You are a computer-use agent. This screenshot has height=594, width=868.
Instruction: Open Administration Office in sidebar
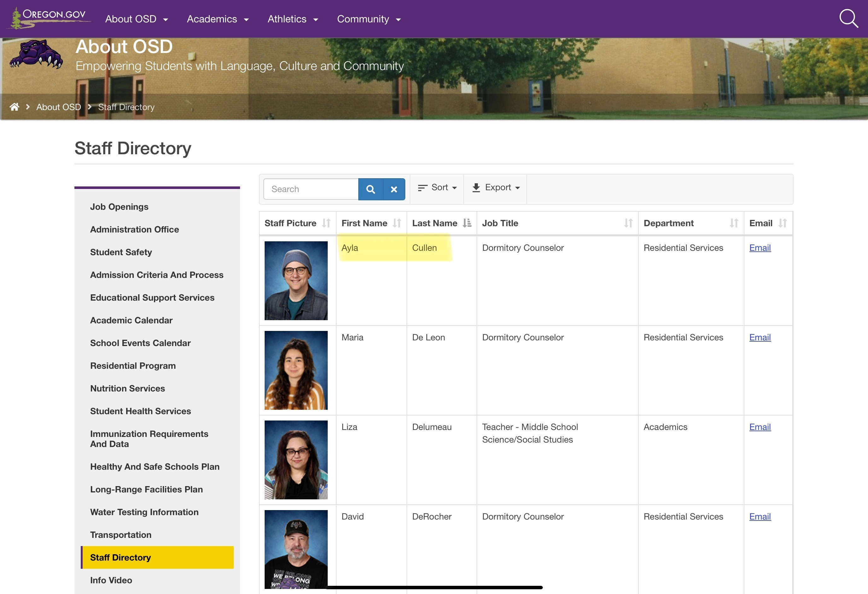[x=134, y=229]
